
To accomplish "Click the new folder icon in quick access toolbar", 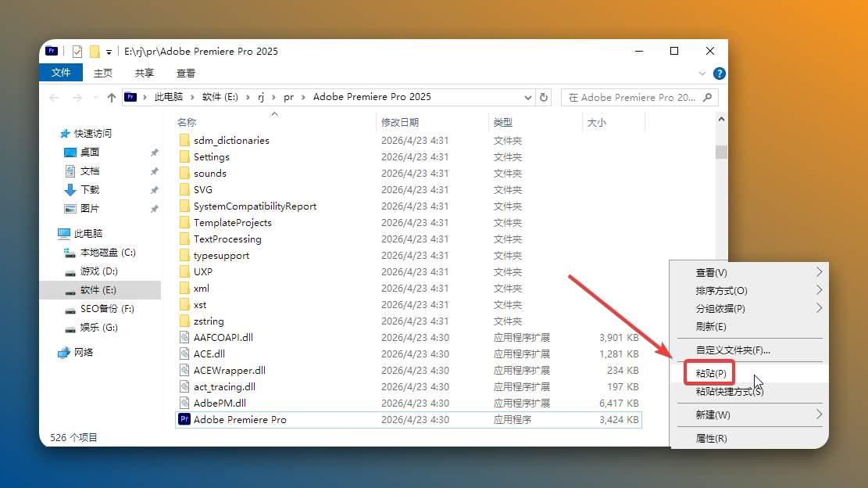I will [95, 52].
